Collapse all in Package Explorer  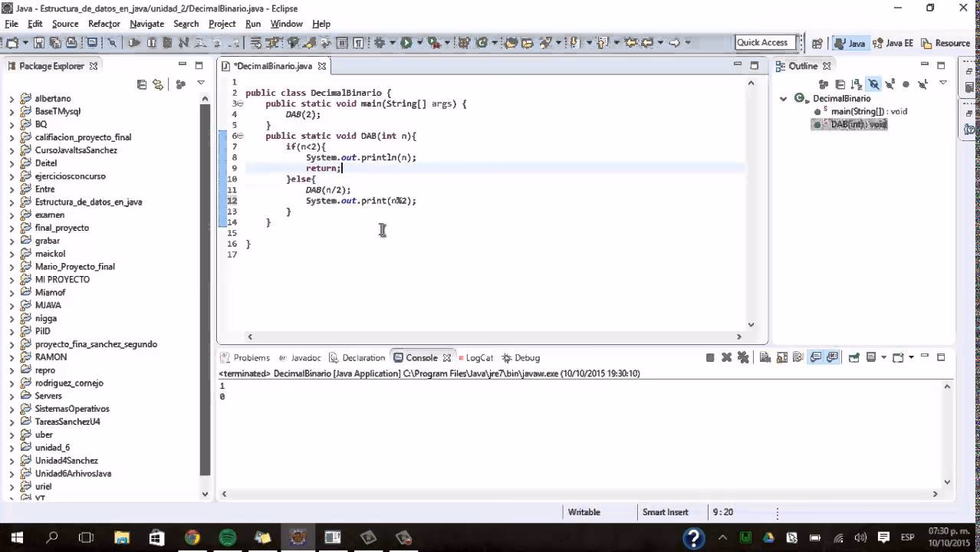142,84
